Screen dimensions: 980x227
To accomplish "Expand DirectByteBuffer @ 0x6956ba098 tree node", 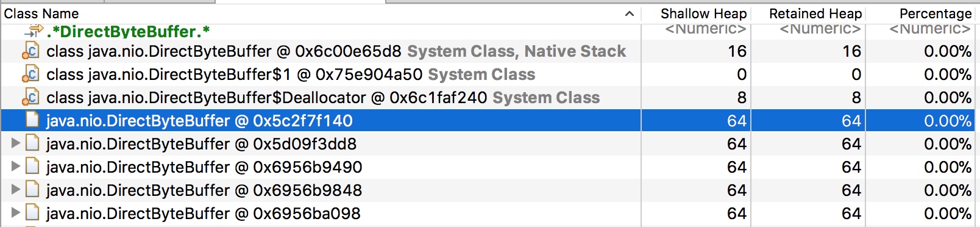I will pos(16,213).
